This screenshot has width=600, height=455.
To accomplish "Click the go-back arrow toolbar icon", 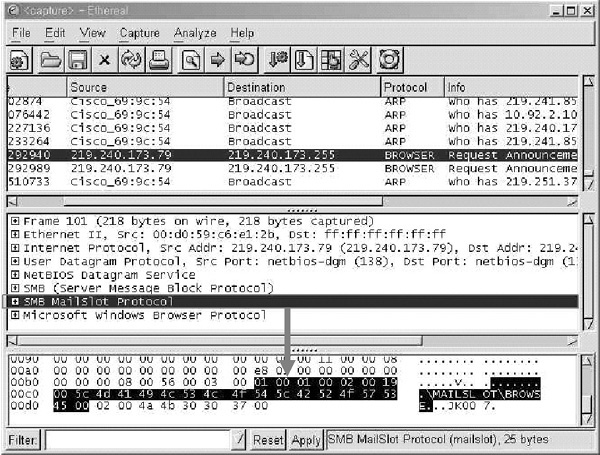I will tap(245, 60).
